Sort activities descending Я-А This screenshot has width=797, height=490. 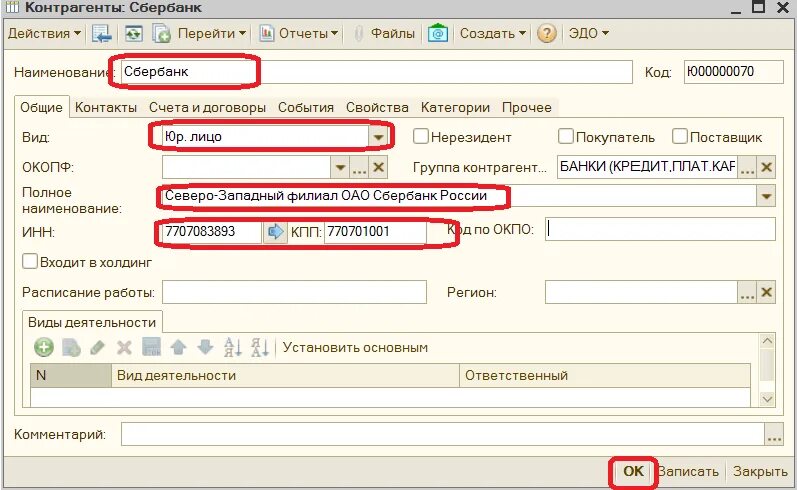260,348
